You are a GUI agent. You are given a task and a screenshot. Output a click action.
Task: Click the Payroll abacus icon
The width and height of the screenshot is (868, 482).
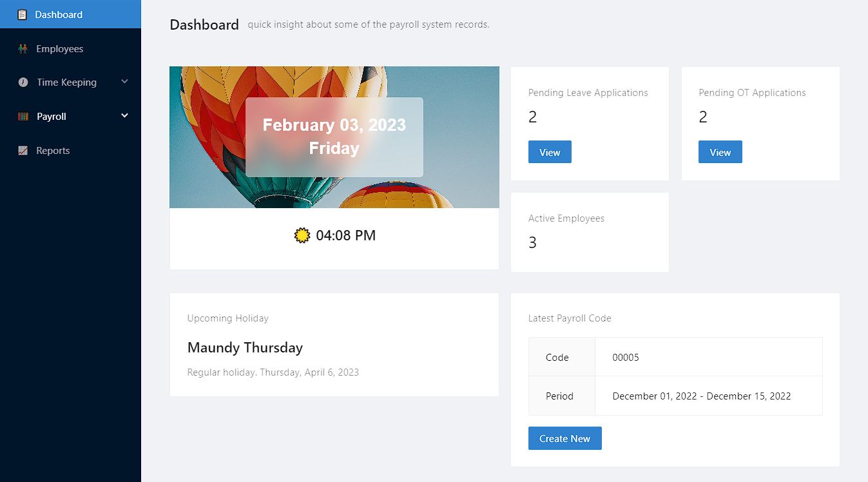click(23, 117)
